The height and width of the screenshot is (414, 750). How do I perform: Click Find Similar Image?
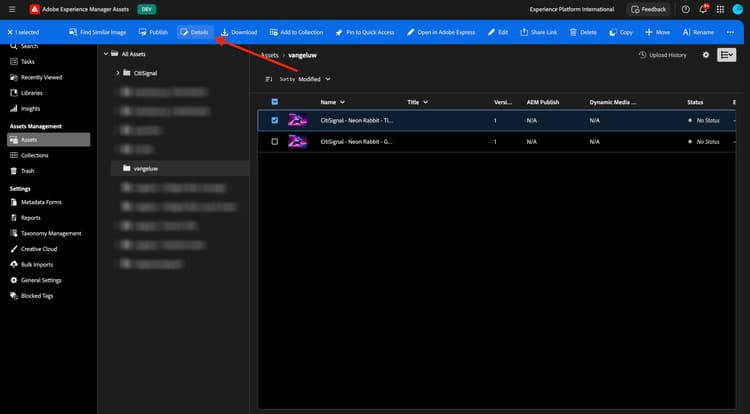tap(98, 32)
